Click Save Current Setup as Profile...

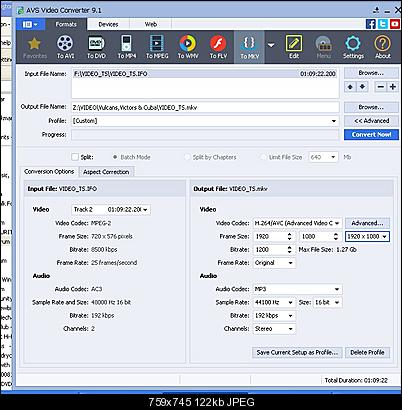point(297,352)
